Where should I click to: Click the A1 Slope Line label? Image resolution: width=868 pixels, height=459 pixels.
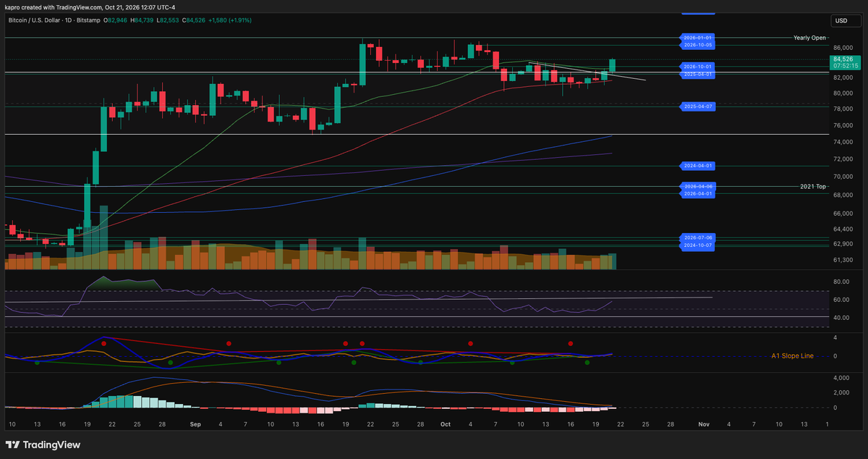[792, 356]
